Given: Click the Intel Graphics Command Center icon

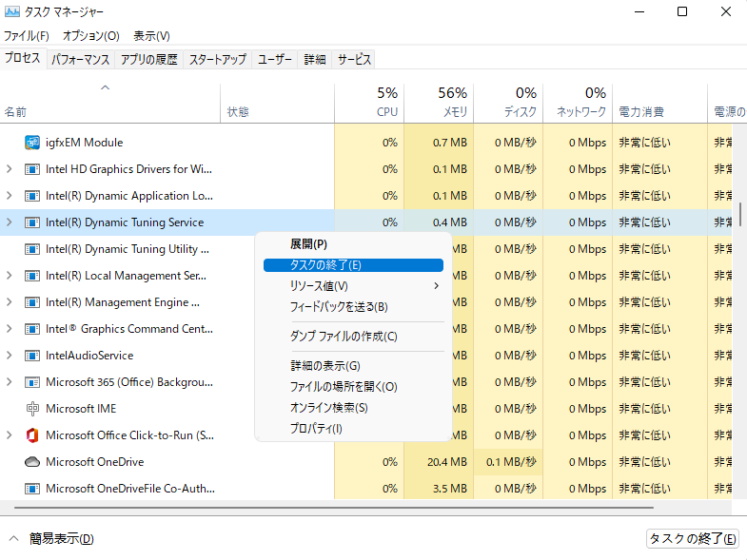Looking at the screenshot, I should pyautogui.click(x=32, y=329).
